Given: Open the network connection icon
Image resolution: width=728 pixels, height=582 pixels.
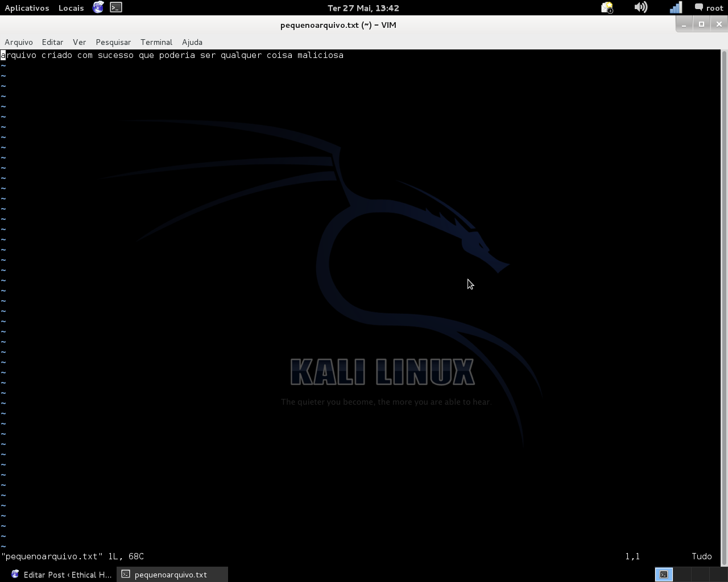Looking at the screenshot, I should (x=676, y=7).
